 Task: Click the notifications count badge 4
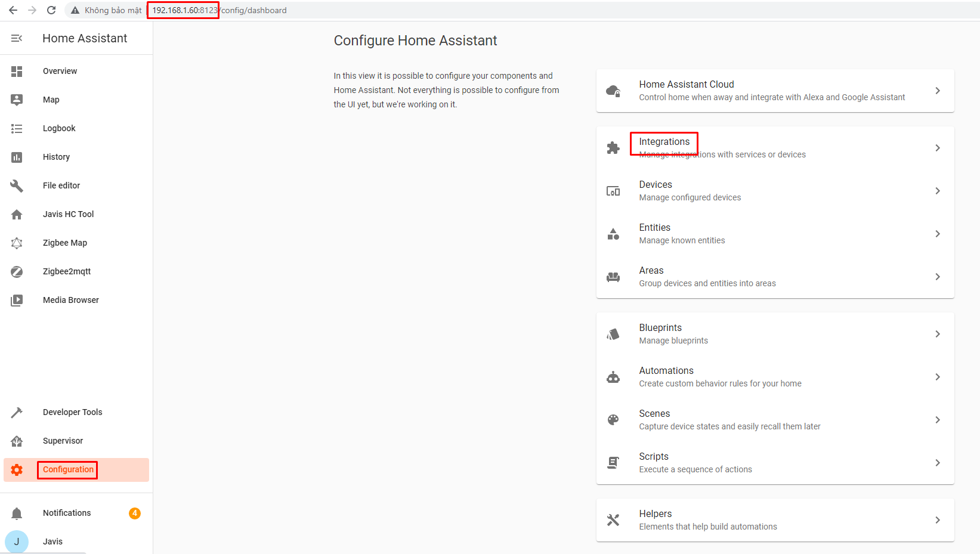coord(135,513)
